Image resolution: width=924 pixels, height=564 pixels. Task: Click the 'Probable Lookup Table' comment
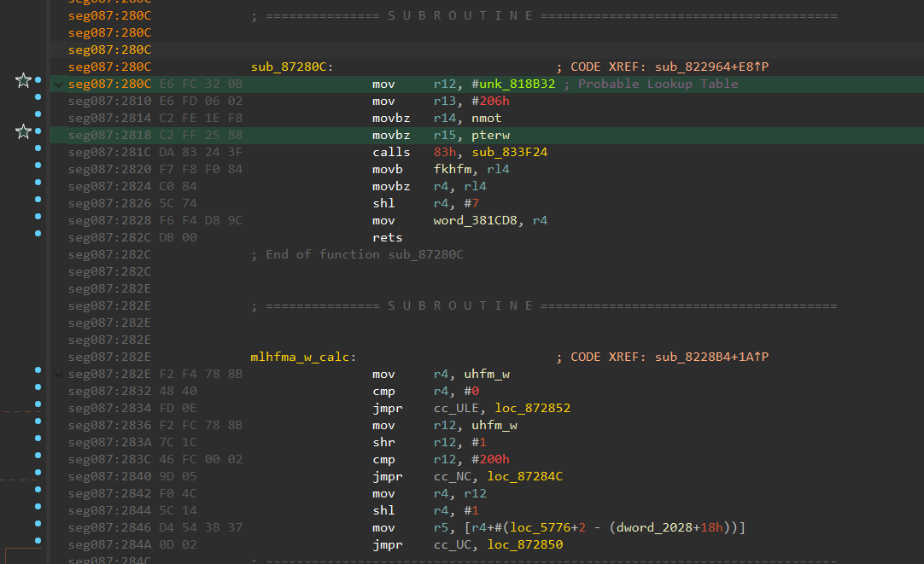pyautogui.click(x=658, y=84)
